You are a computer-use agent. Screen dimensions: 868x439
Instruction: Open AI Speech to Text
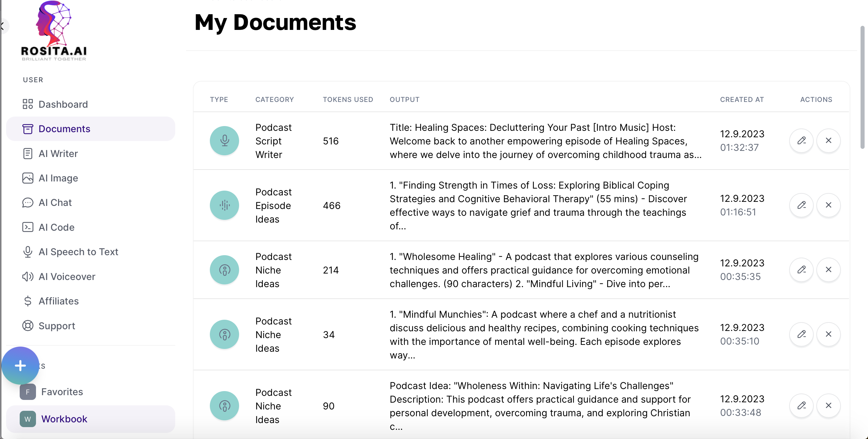tap(78, 252)
